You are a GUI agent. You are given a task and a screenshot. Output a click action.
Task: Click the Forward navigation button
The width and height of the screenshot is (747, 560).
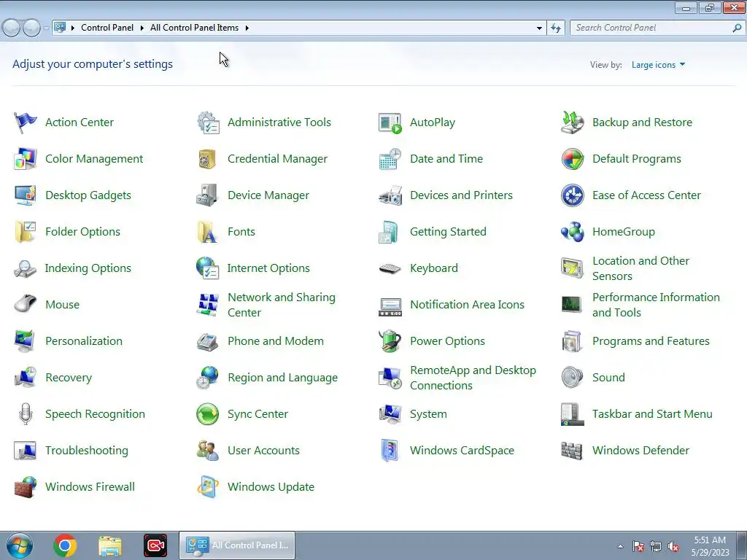32,28
